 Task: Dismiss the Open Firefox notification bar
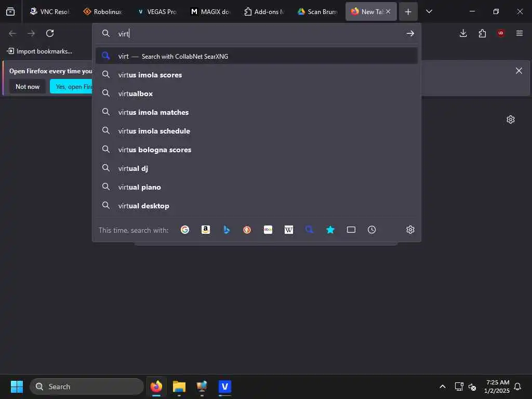pyautogui.click(x=519, y=71)
